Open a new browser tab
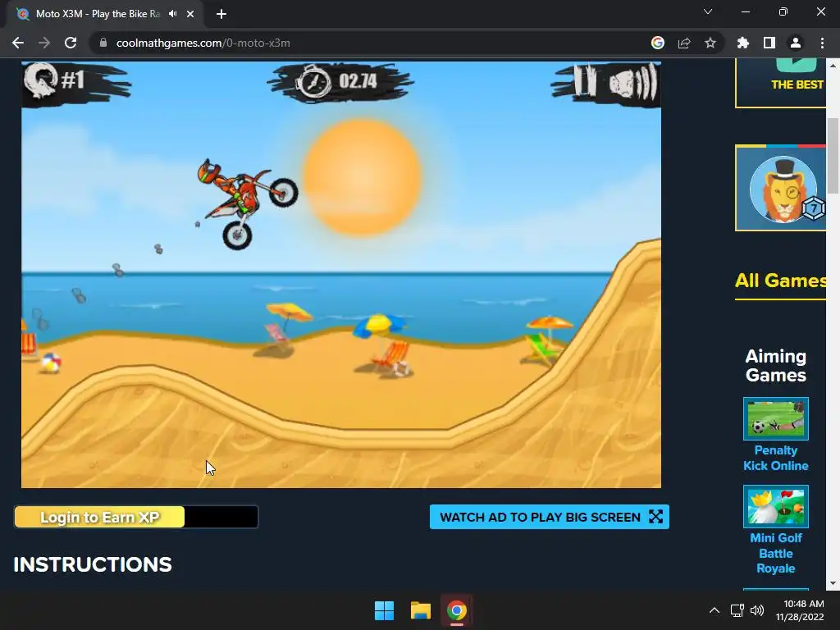 click(x=221, y=14)
